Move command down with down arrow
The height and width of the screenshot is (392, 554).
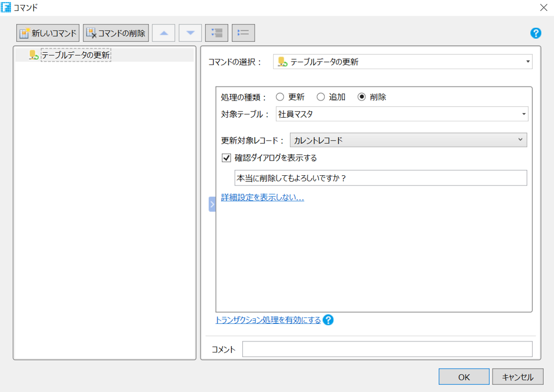point(190,33)
